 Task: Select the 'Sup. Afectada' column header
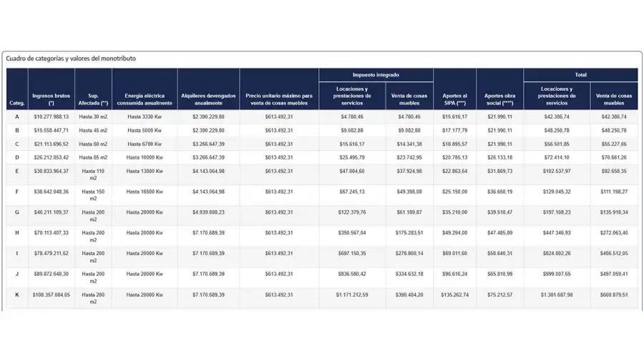coord(93,99)
